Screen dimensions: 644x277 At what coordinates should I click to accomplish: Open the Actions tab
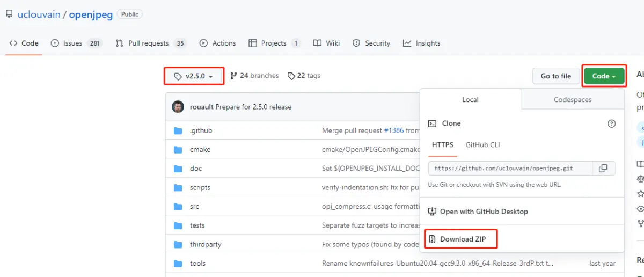pos(217,43)
